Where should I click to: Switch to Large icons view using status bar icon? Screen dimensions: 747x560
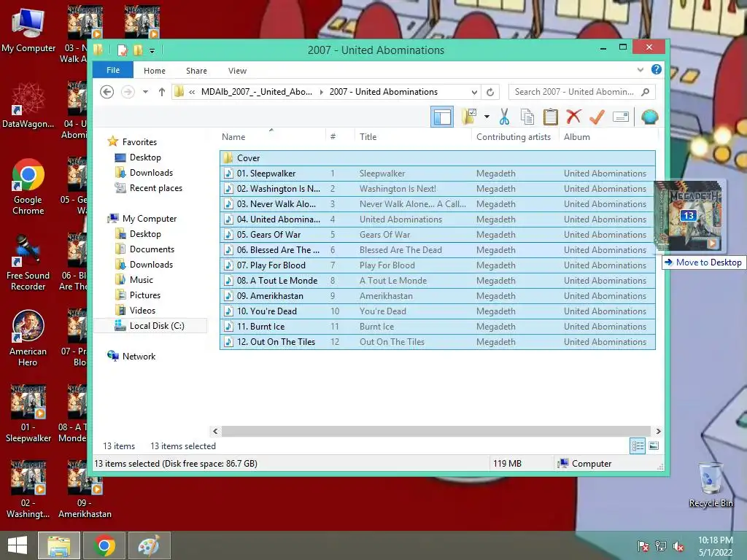click(x=654, y=446)
